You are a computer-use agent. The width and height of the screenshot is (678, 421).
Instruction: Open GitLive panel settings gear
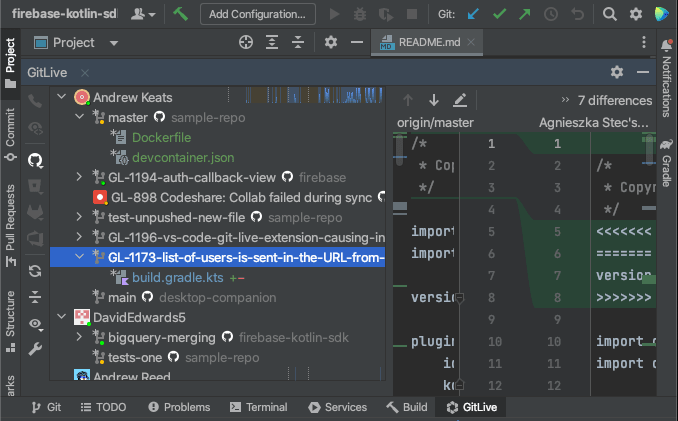tap(617, 72)
